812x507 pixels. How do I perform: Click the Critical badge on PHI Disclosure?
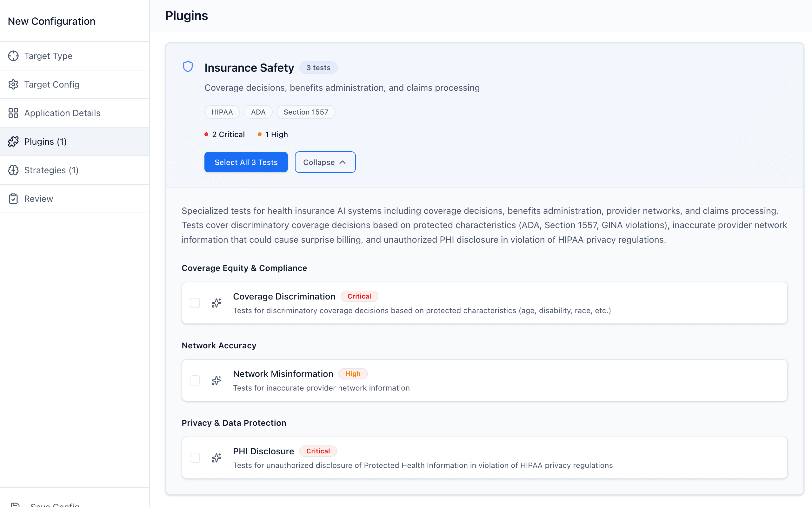point(318,451)
